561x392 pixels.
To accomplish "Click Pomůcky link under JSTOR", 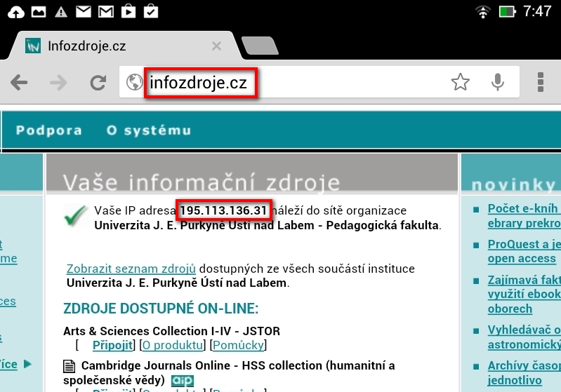I will (x=238, y=345).
